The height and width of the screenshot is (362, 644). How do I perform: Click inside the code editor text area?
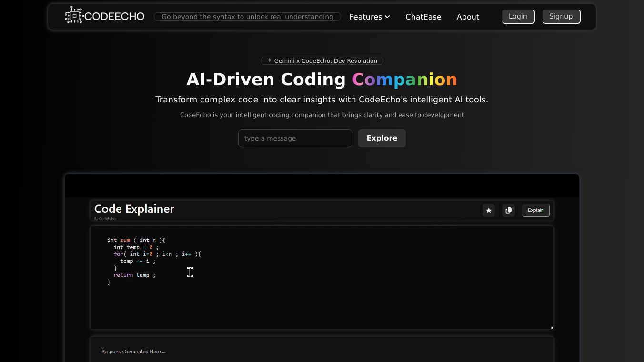(322, 295)
